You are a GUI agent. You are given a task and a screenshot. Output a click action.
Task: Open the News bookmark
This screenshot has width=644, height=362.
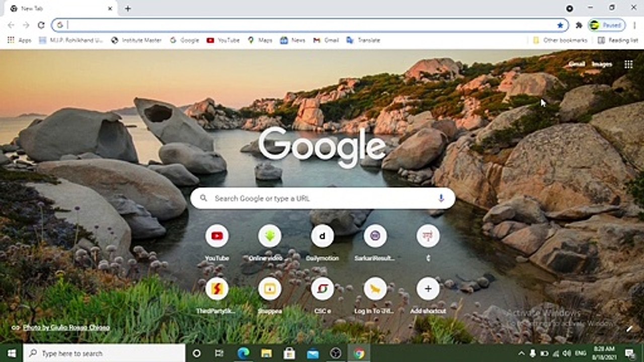(292, 40)
